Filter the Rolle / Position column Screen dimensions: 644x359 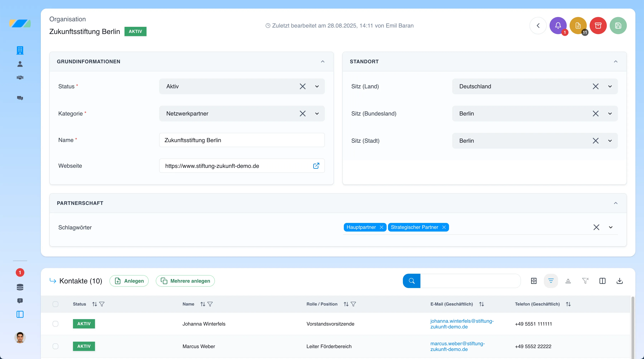[x=353, y=304]
